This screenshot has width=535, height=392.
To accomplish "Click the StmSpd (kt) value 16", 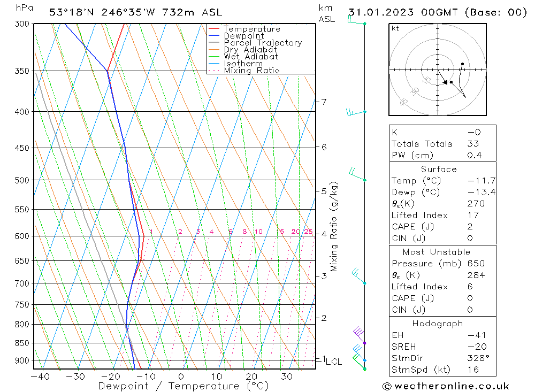I will pos(473,370).
